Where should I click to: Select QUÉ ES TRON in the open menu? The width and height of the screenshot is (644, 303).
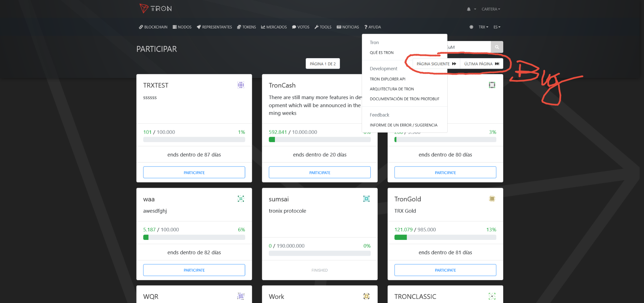click(x=382, y=52)
